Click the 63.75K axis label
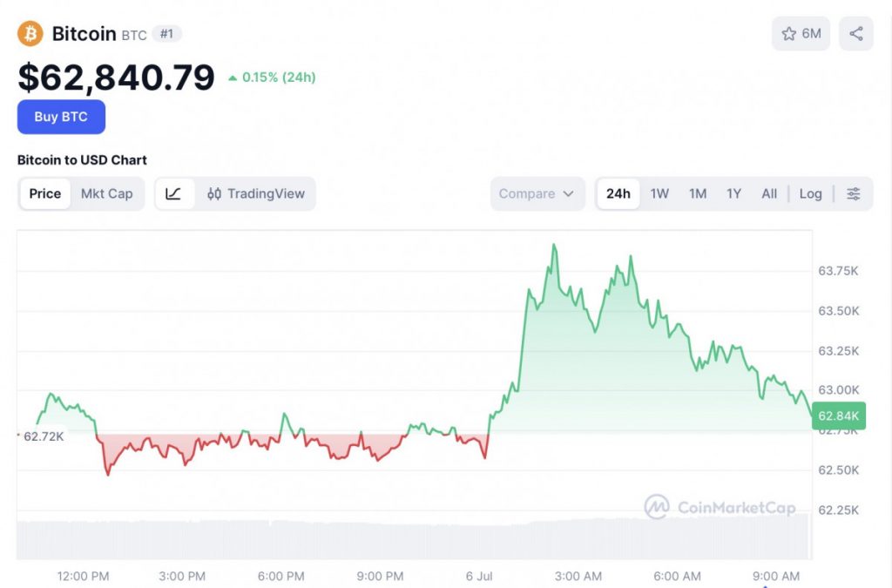 point(838,271)
